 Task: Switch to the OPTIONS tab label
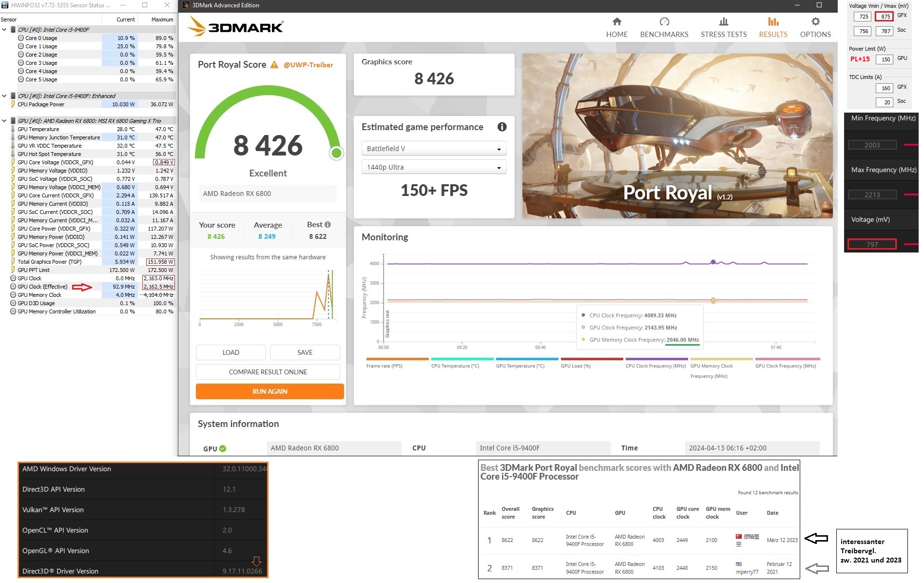pos(815,35)
